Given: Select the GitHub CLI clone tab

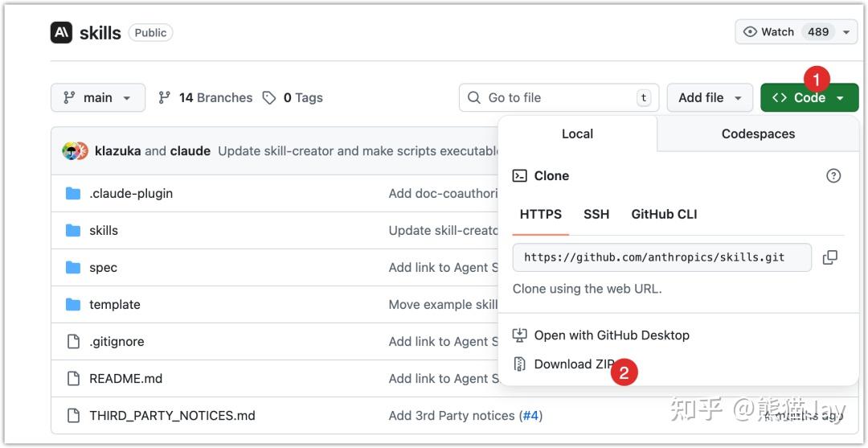Looking at the screenshot, I should pos(664,214).
